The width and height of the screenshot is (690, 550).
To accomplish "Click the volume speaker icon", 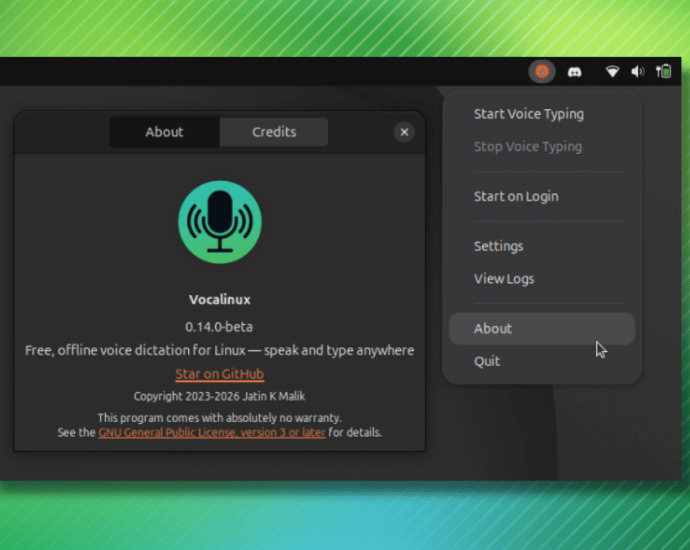I will pos(638,71).
